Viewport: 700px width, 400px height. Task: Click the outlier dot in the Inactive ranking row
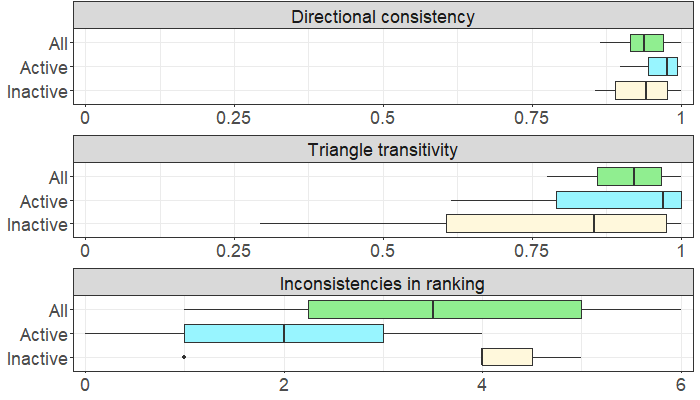(x=184, y=357)
